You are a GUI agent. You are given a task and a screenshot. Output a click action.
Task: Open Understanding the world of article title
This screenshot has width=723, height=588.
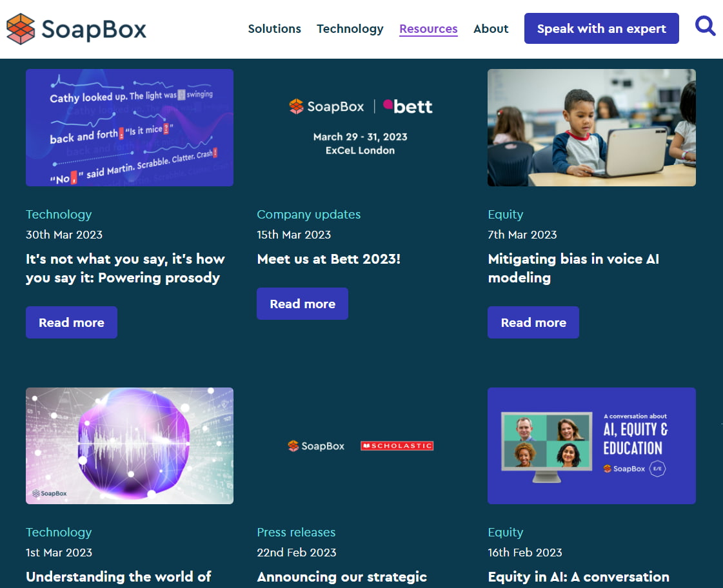click(119, 577)
